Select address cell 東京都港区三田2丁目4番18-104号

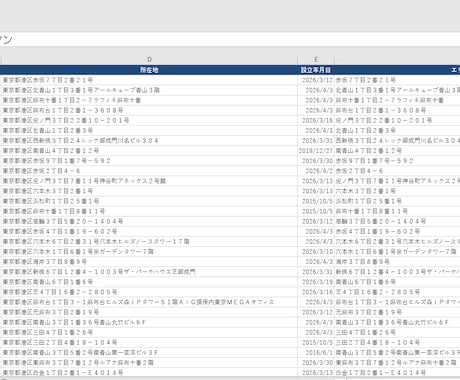pyautogui.click(x=149, y=343)
